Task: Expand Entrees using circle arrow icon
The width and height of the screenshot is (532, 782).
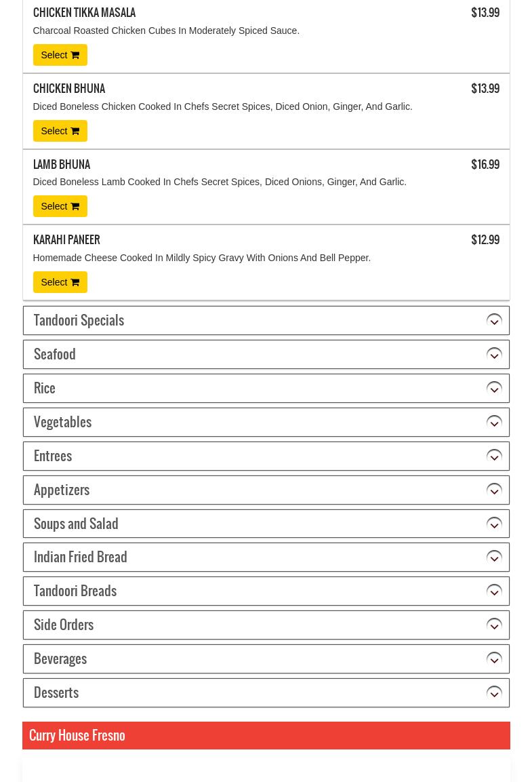Action: coord(494,456)
